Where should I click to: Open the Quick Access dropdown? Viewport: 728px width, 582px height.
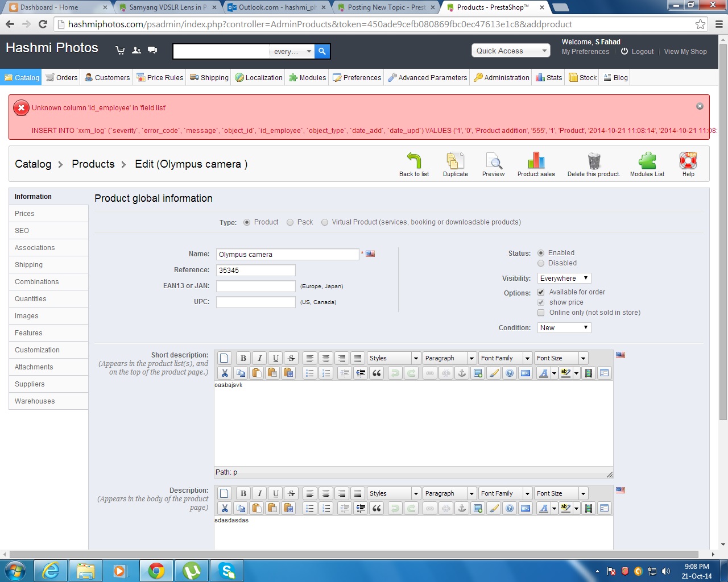click(511, 51)
